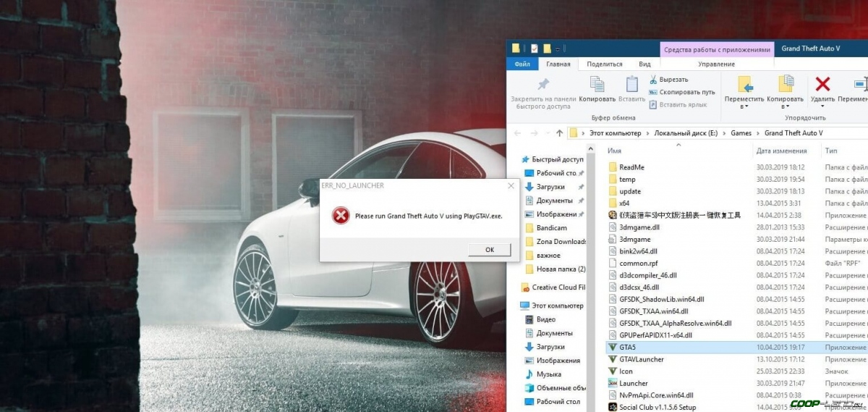868x412 pixels.
Task: Sort by Дата изменения column header
Action: tap(781, 151)
